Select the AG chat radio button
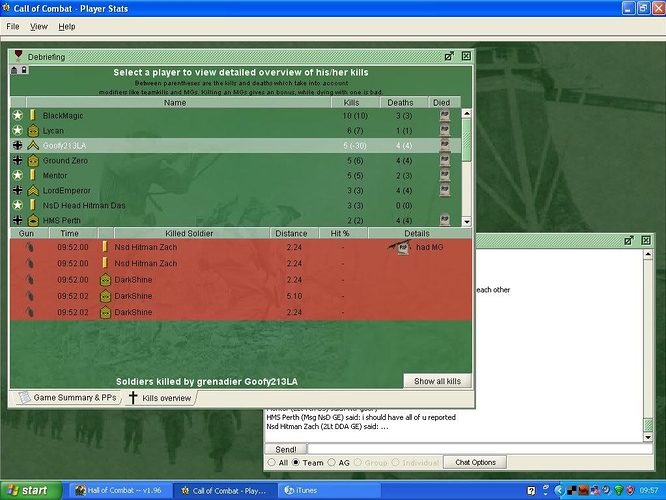 331,462
